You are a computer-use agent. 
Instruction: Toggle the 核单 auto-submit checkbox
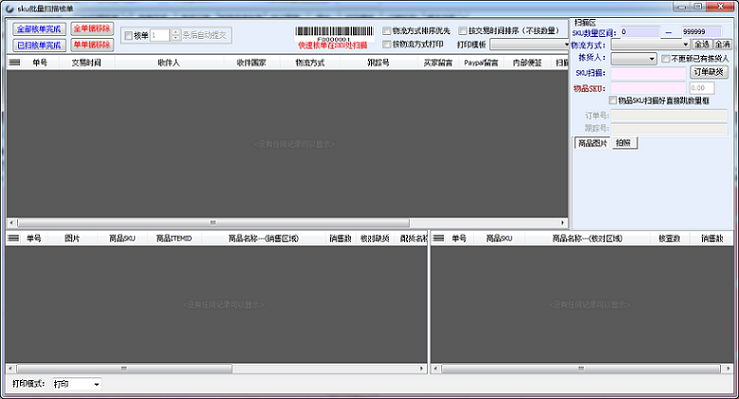tap(128, 35)
